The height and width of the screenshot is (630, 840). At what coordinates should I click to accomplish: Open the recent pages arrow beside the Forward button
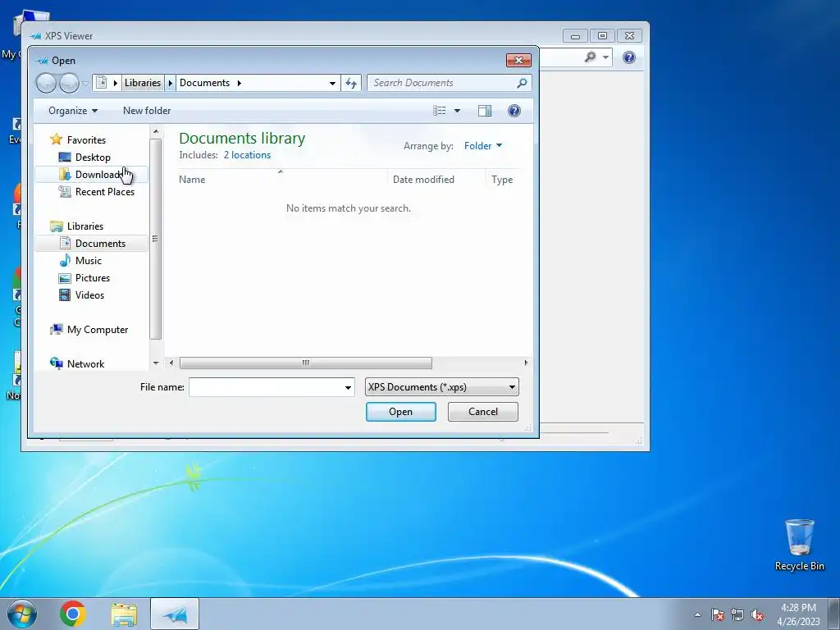click(85, 83)
